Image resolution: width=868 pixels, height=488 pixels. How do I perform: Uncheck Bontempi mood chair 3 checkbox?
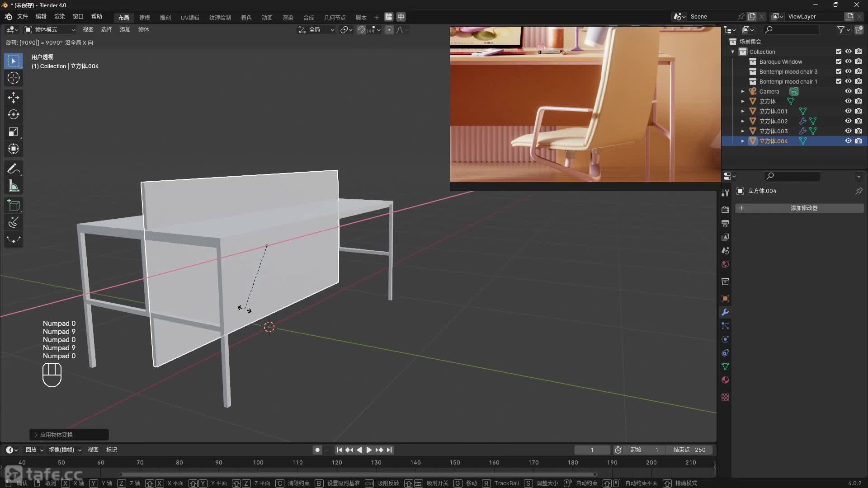(x=839, y=71)
